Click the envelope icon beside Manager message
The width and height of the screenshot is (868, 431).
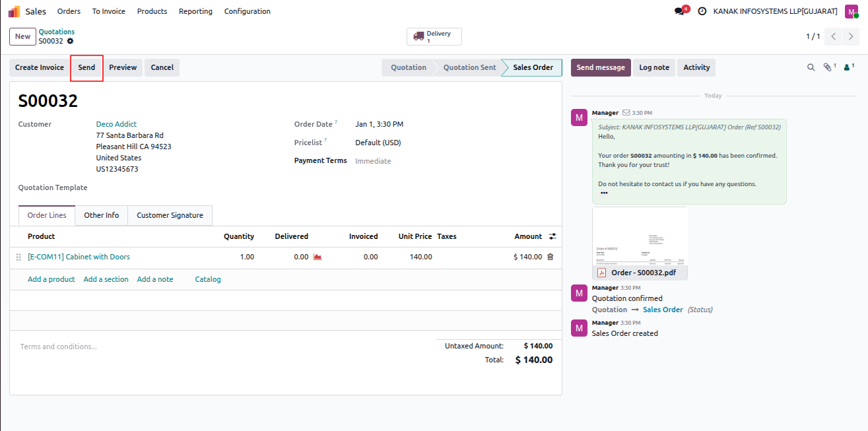pyautogui.click(x=626, y=113)
